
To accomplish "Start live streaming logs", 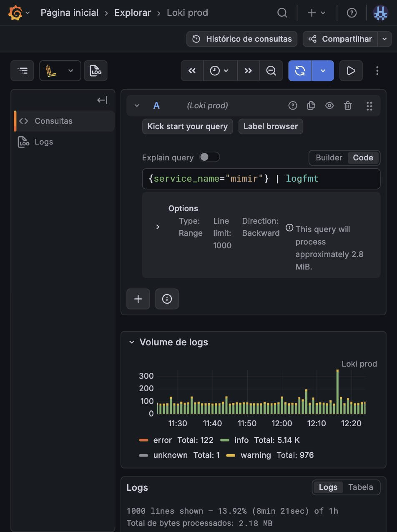I will tap(351, 71).
